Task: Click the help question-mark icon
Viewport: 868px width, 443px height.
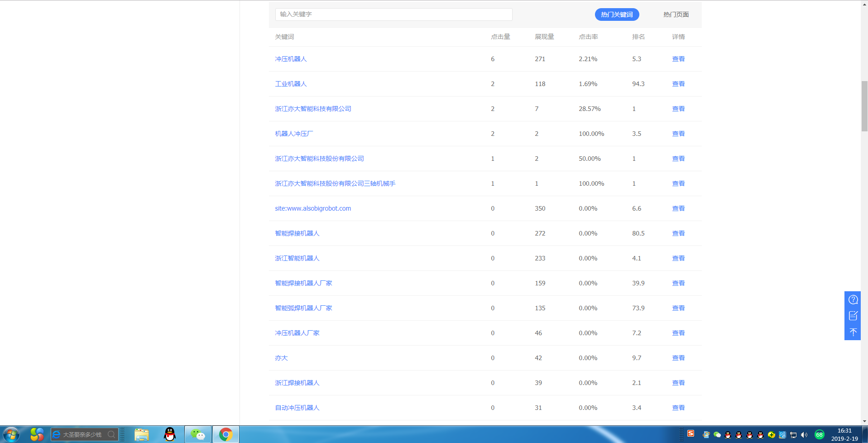Action: (x=853, y=299)
